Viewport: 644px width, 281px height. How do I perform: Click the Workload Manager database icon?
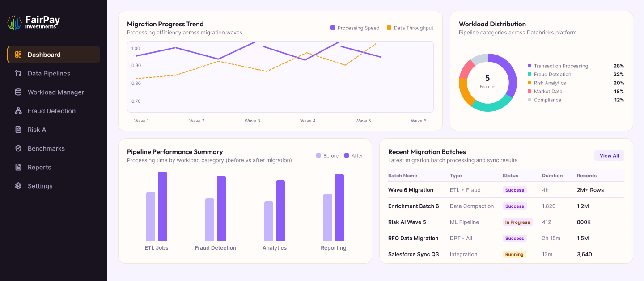tap(18, 92)
